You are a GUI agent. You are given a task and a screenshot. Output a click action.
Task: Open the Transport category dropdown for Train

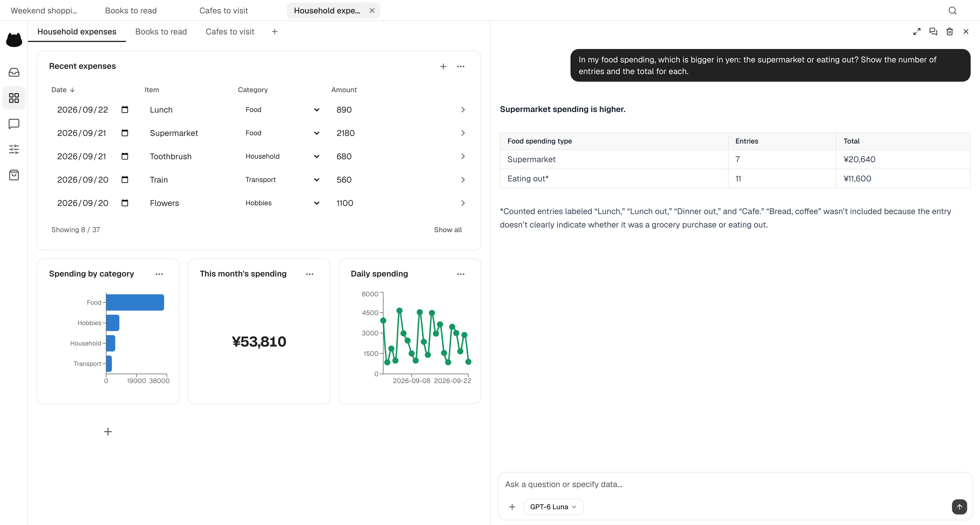point(282,179)
